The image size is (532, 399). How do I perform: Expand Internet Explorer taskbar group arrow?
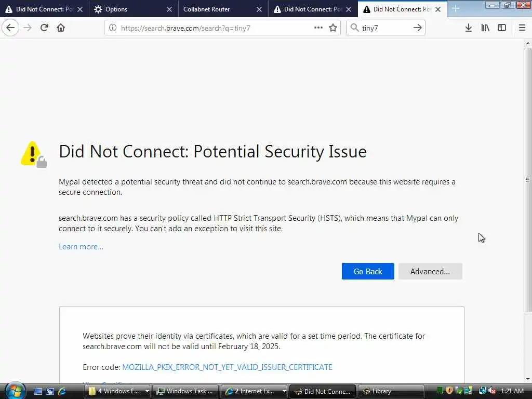point(284,391)
